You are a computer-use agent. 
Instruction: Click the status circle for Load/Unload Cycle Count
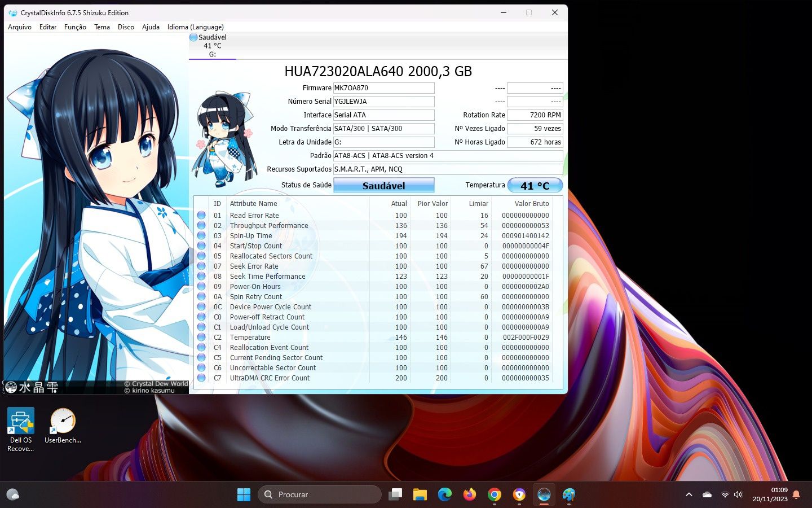pyautogui.click(x=201, y=327)
